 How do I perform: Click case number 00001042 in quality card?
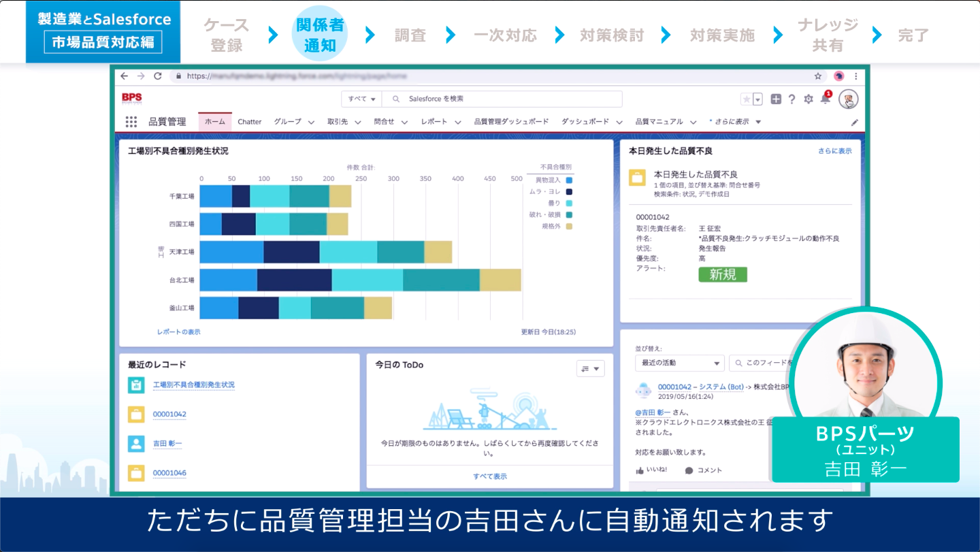[x=653, y=217]
